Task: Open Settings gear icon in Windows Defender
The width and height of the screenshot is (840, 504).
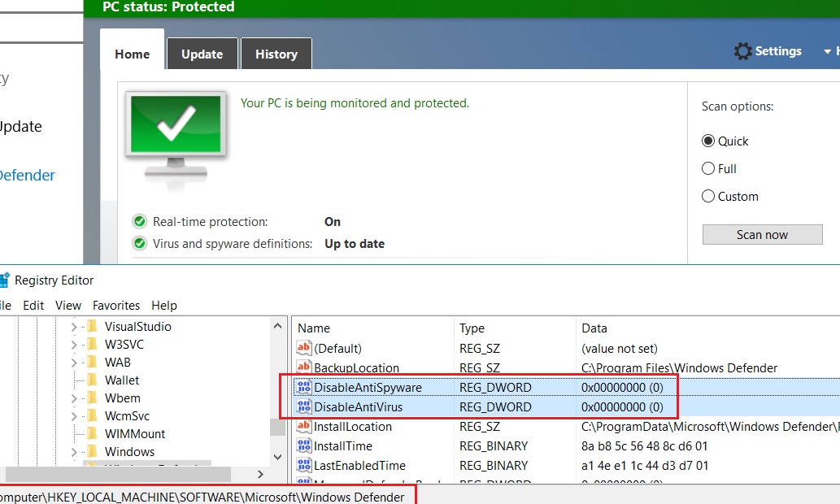Action: [743, 51]
